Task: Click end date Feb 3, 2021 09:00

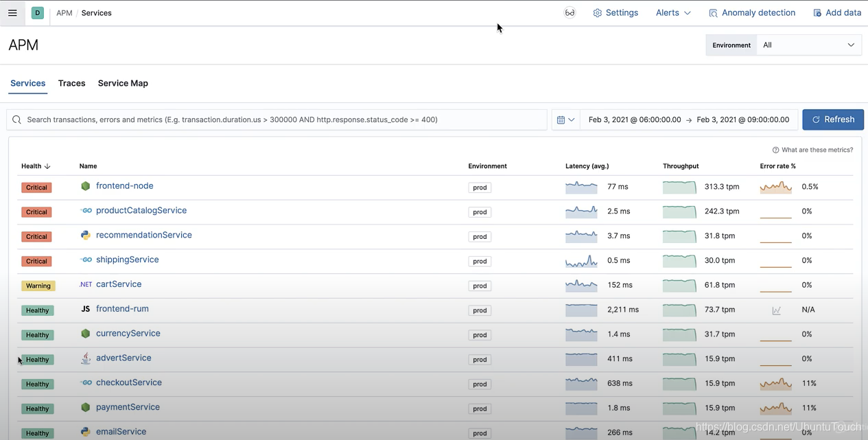Action: coord(743,119)
